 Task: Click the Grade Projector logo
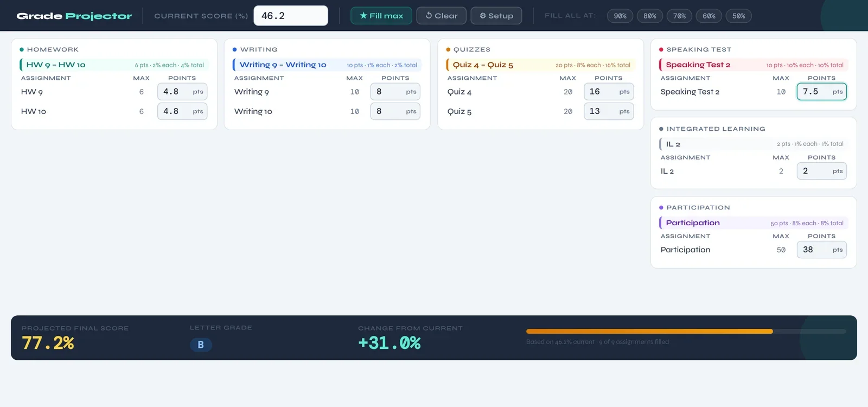(x=74, y=16)
